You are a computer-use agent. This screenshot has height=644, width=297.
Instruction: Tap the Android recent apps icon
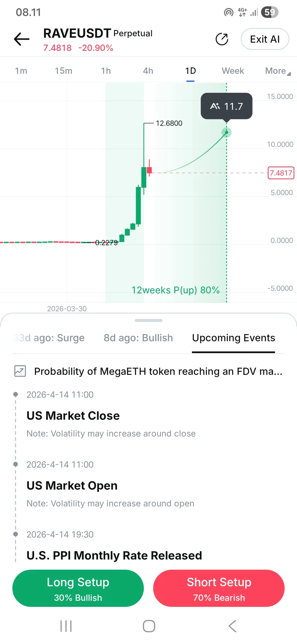coord(66,626)
